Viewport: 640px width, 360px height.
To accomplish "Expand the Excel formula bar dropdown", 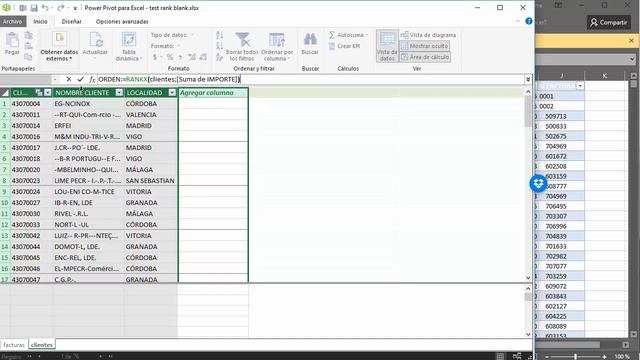I will pos(632,60).
